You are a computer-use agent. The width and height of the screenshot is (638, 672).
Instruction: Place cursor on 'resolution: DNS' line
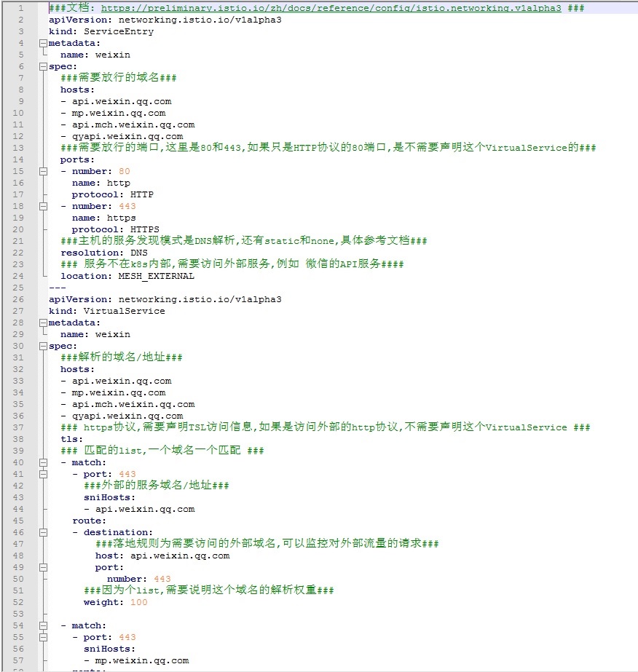[104, 253]
